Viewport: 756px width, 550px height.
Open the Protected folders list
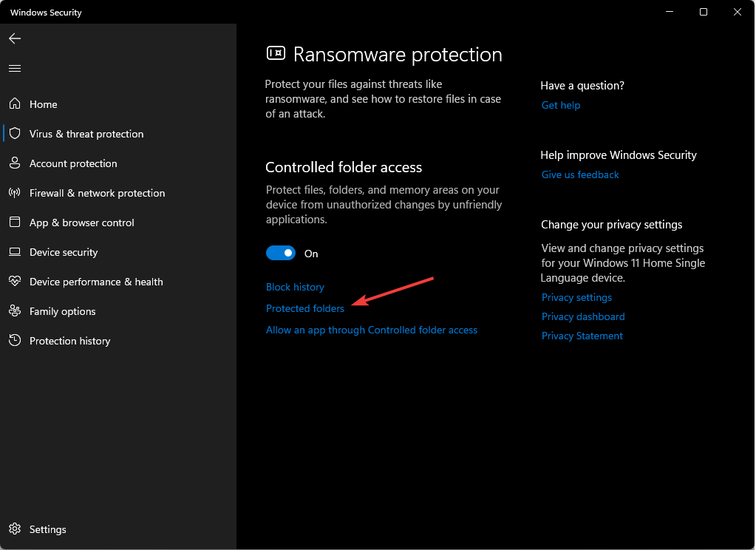(304, 308)
